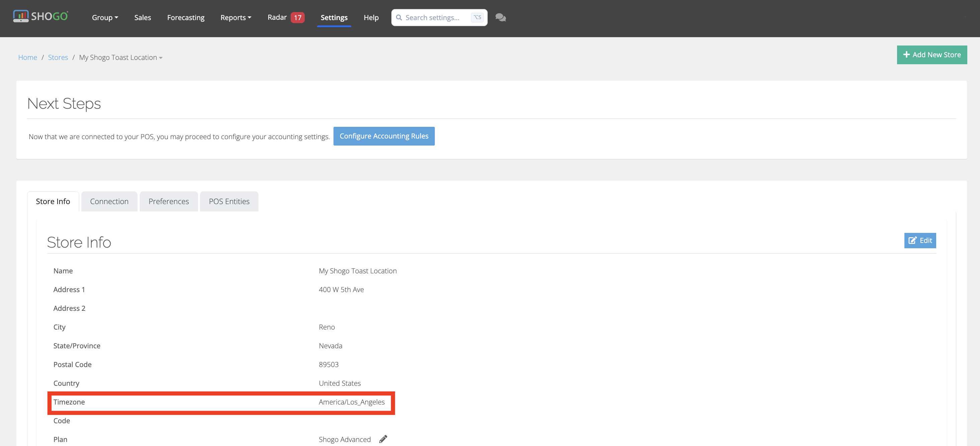Click the state value 'Nevada'

pos(330,346)
